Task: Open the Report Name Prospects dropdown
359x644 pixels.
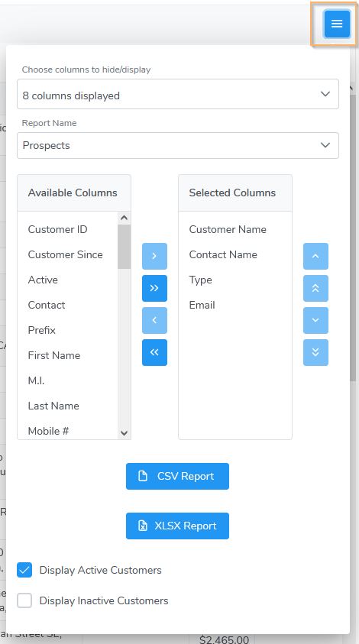Action: tap(178, 145)
